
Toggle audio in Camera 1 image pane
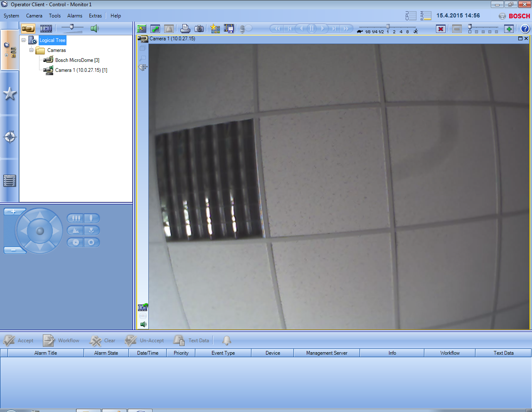tap(143, 324)
